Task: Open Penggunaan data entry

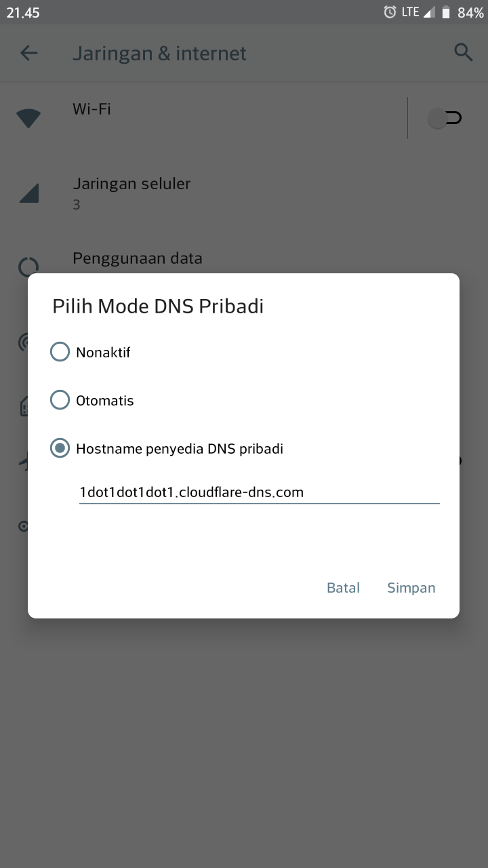Action: [138, 258]
